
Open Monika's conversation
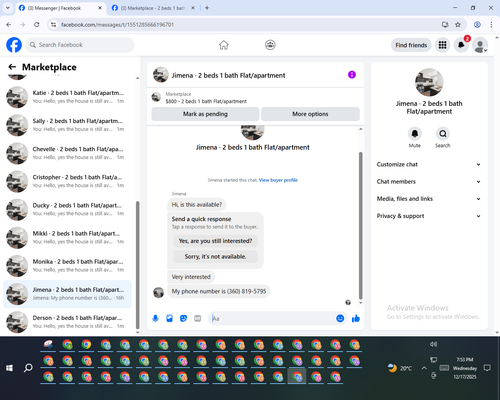pyautogui.click(x=68, y=266)
